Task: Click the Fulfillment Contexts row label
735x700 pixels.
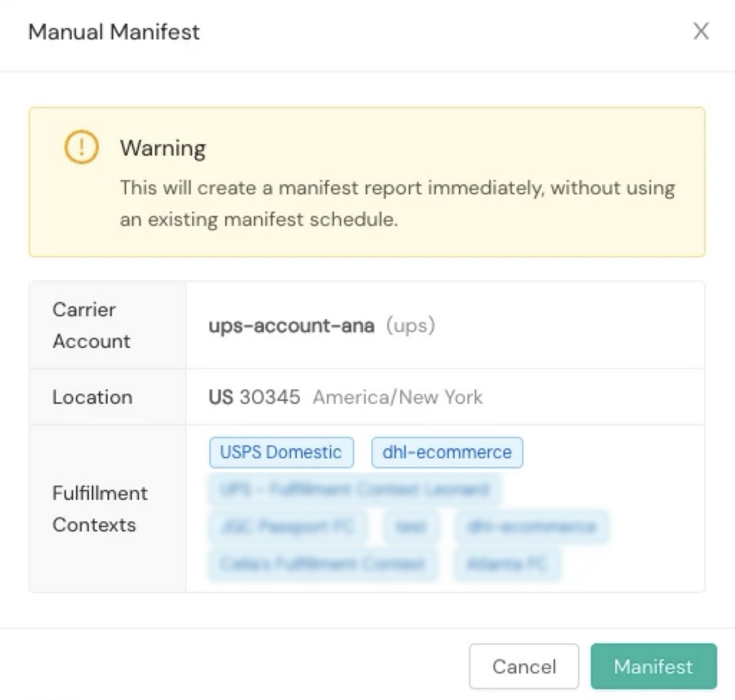Action: point(100,509)
